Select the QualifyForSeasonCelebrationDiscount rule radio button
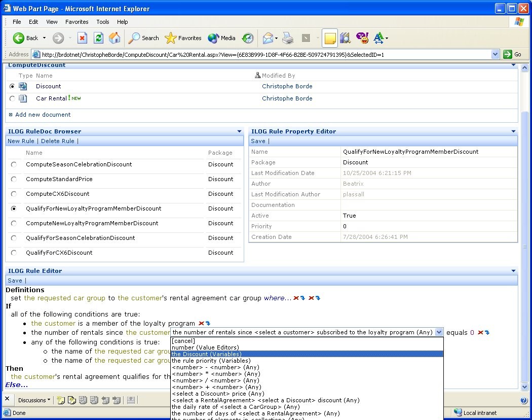This screenshot has width=532, height=420. point(14,238)
